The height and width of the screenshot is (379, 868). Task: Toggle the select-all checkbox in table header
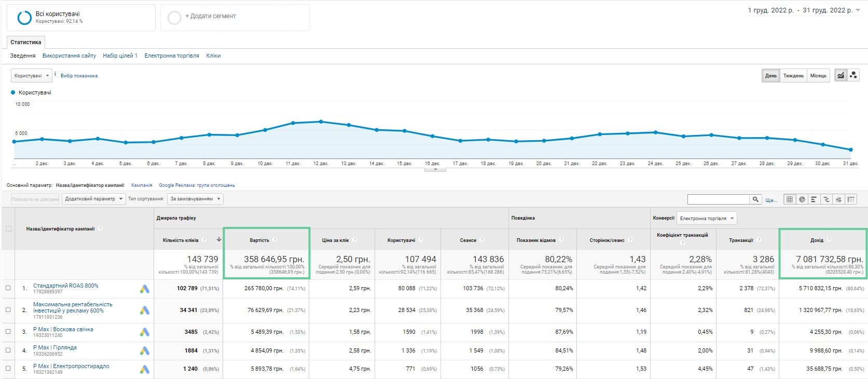(8, 228)
